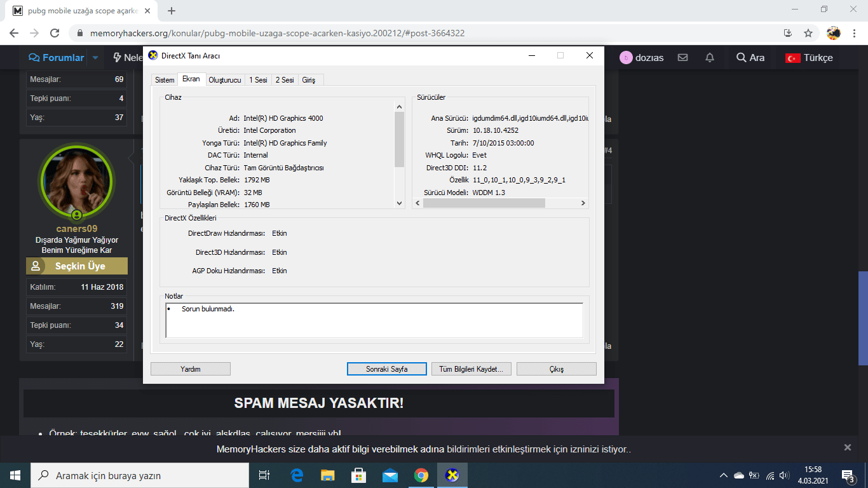Viewport: 868px width, 488px height.
Task: Click Sürücüler horizontal scrollbar thumb
Action: click(x=484, y=203)
